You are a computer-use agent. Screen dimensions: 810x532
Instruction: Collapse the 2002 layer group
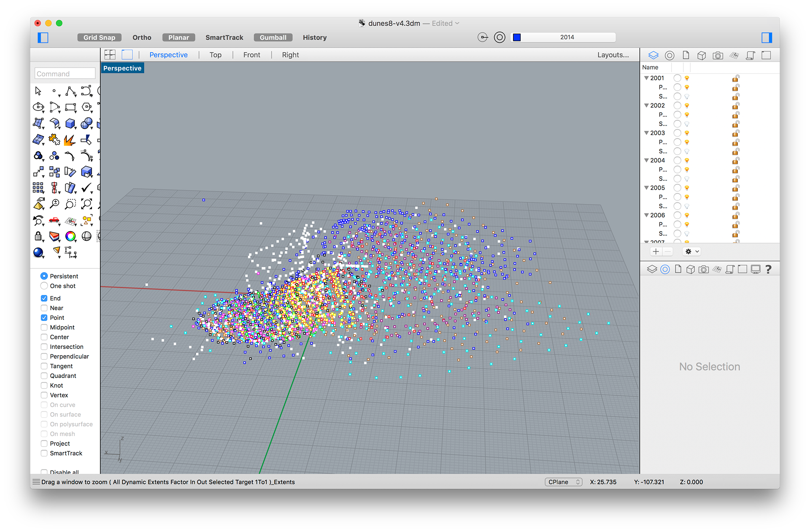click(x=646, y=105)
